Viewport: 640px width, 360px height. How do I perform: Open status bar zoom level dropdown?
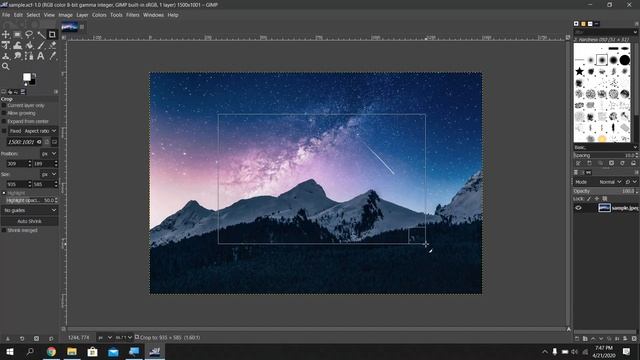(124, 338)
